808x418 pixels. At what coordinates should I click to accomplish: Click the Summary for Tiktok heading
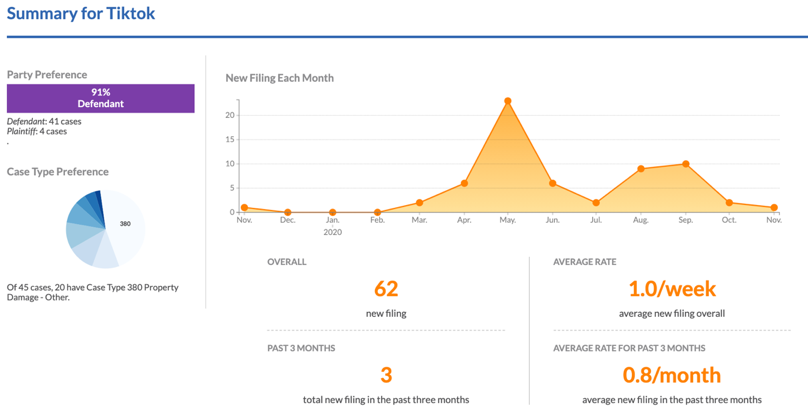point(81,13)
